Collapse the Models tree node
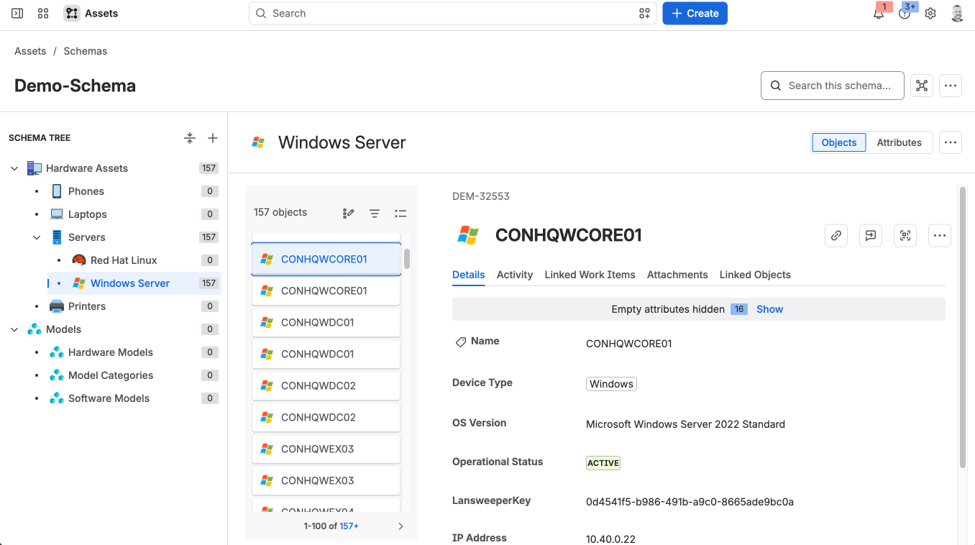 [14, 329]
